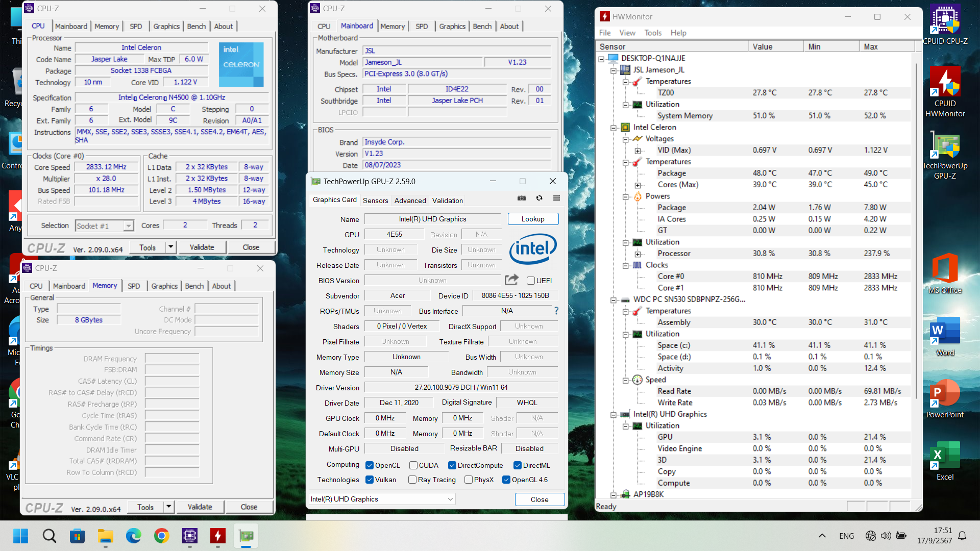Screen dimensions: 980x551
Task: Toggle the DirectCompute checkbox
Action: (x=452, y=465)
